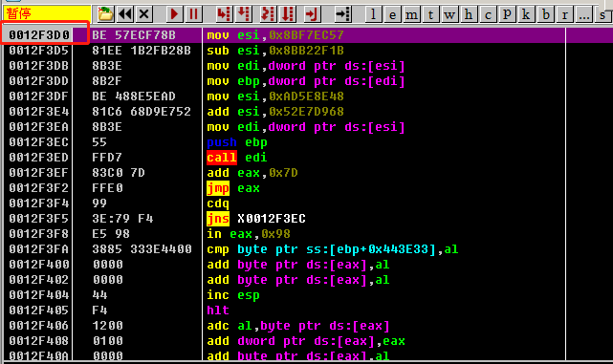Image resolution: width=613 pixels, height=364 pixels.
Task: Open a file with the folder icon
Action: tap(105, 14)
